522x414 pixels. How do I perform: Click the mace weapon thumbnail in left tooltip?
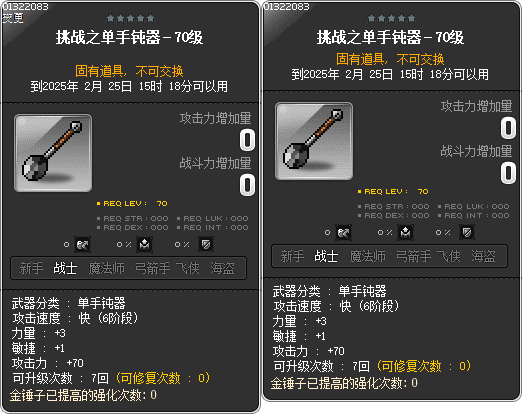(x=53, y=153)
